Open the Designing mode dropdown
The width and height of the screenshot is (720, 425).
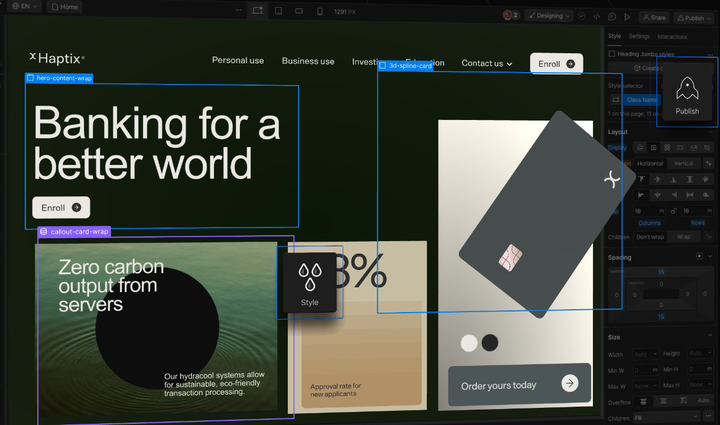coord(549,16)
